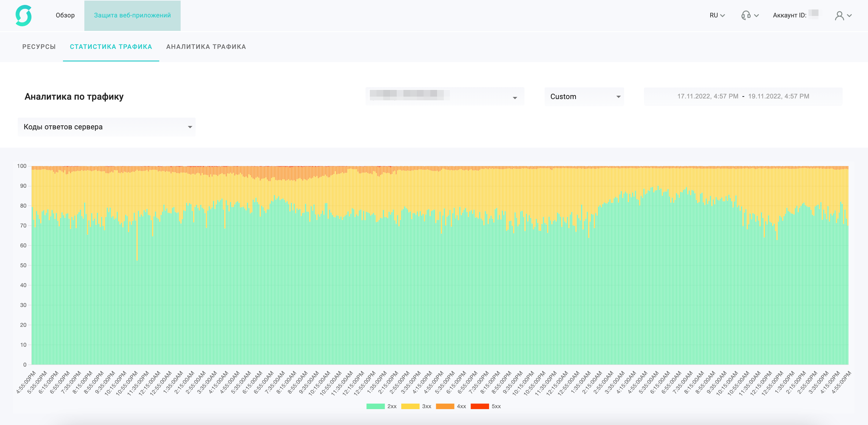Image resolution: width=868 pixels, height=425 pixels.
Task: Click the chevron beside the profile icon
Action: coord(849,16)
